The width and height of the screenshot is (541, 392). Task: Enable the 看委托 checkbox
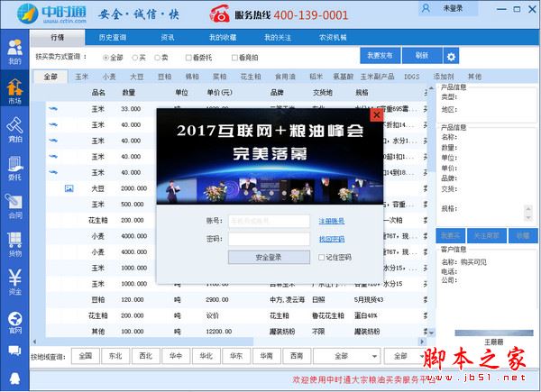[x=188, y=58]
